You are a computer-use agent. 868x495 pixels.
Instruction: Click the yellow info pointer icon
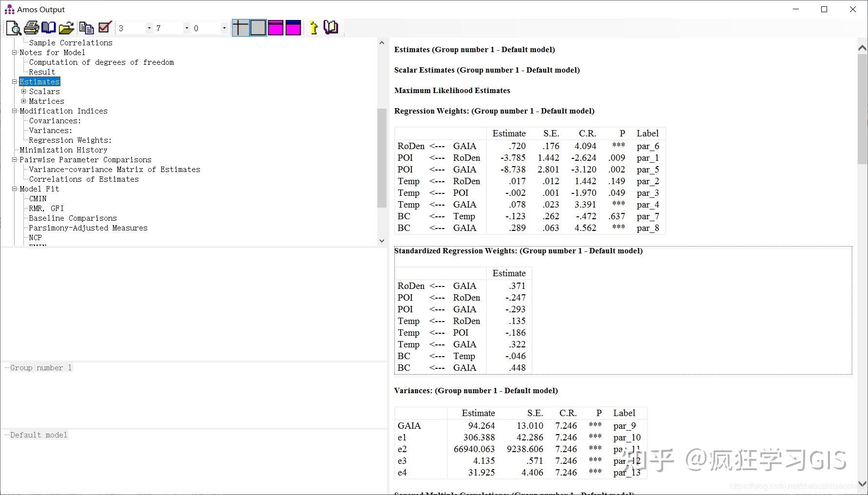coord(313,28)
